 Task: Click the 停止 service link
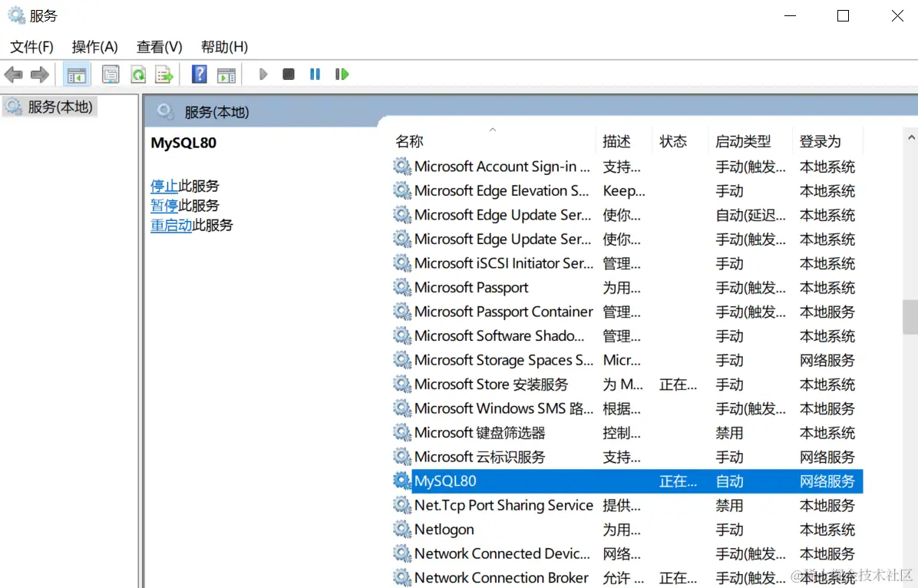[164, 187]
